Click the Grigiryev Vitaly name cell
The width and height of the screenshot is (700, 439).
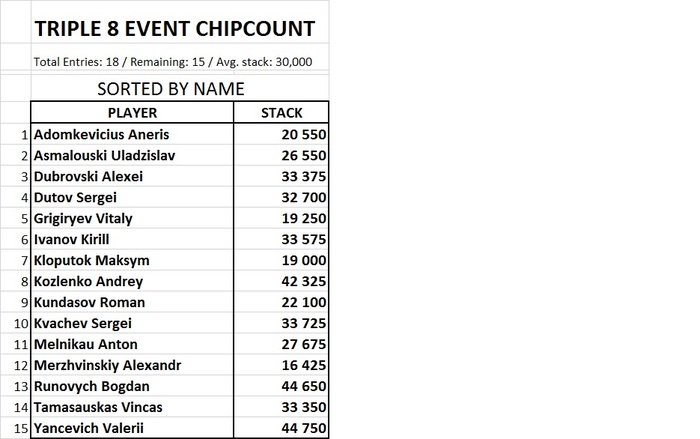(132, 218)
